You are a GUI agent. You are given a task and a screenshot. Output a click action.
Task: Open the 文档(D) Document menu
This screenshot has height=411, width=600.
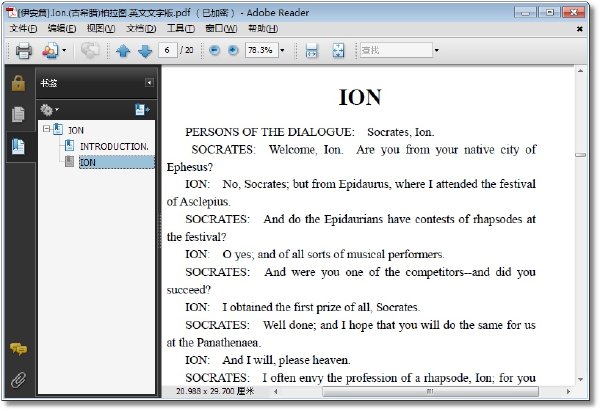(x=141, y=29)
